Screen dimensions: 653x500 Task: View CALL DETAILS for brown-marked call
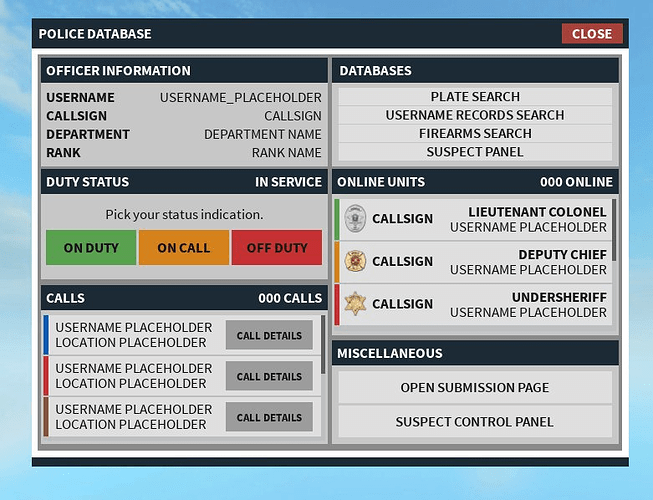point(269,417)
